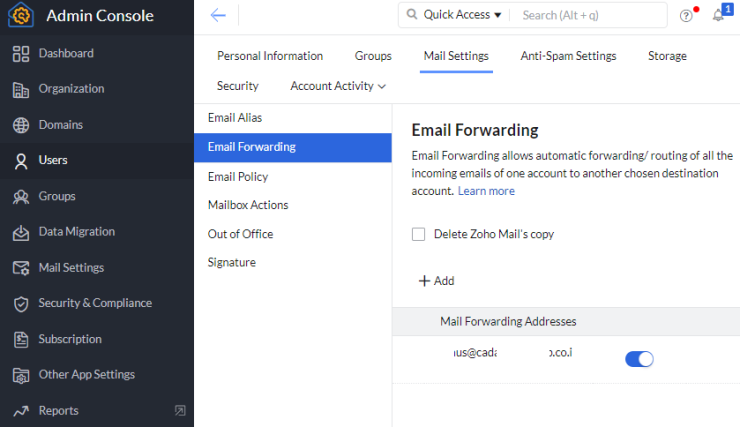This screenshot has width=740, height=427.
Task: Toggle the mail forwarding address switch
Action: point(639,359)
